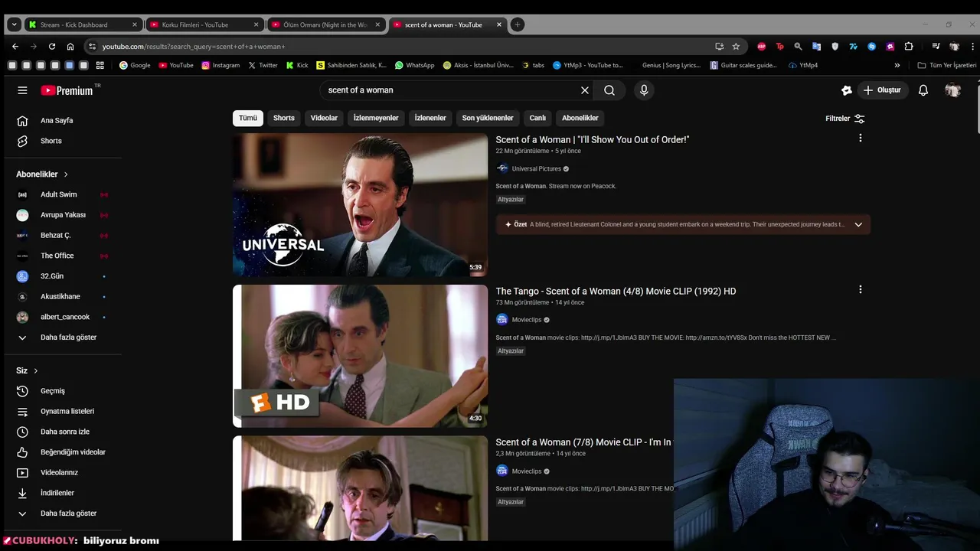Select the Tümü filter chip
The height and width of the screenshot is (551, 980).
tap(248, 118)
